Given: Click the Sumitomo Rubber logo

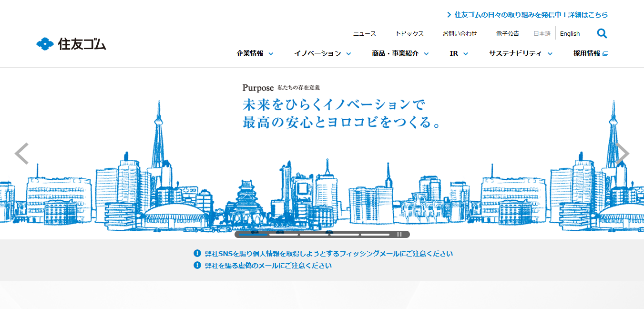Looking at the screenshot, I should point(72,44).
